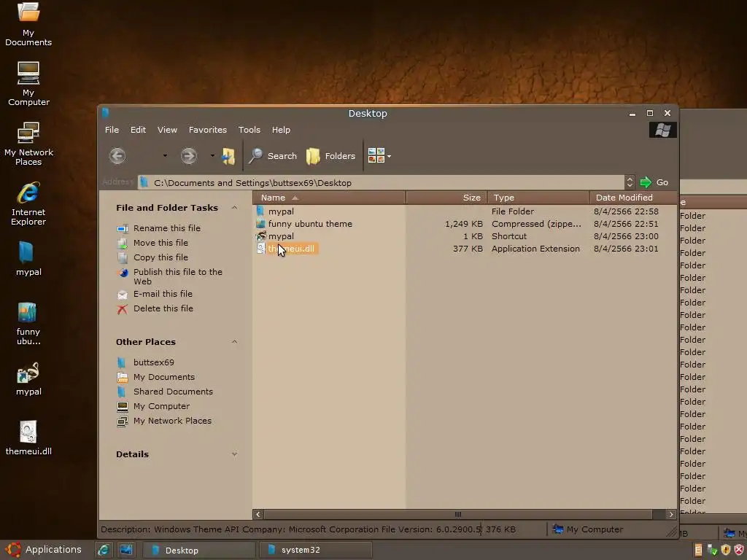Open buttsex69 folder in Other Places
The height and width of the screenshot is (560, 747).
pyautogui.click(x=153, y=362)
